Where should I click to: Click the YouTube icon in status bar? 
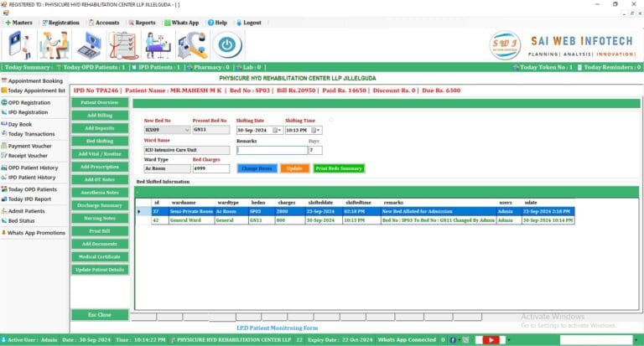coord(491,340)
